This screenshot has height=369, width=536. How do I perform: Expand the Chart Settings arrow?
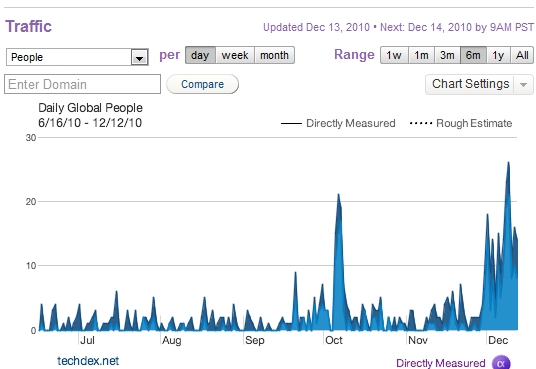point(524,84)
